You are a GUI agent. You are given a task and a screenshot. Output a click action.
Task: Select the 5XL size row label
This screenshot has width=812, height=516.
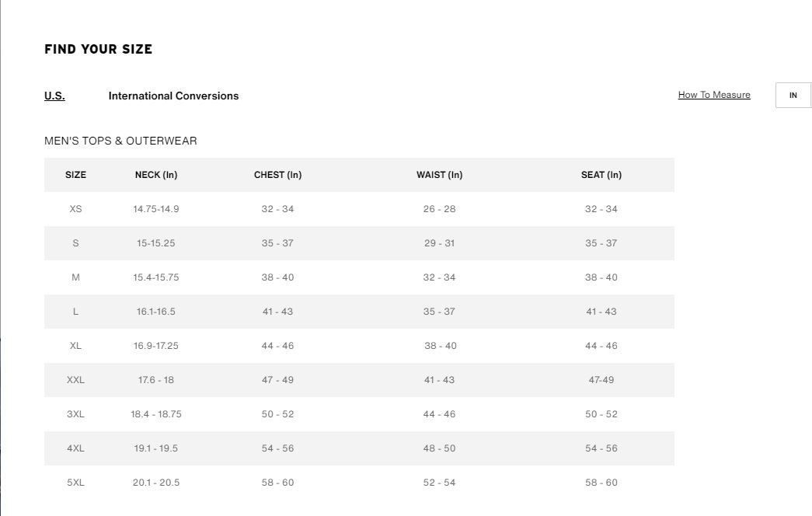pos(75,483)
